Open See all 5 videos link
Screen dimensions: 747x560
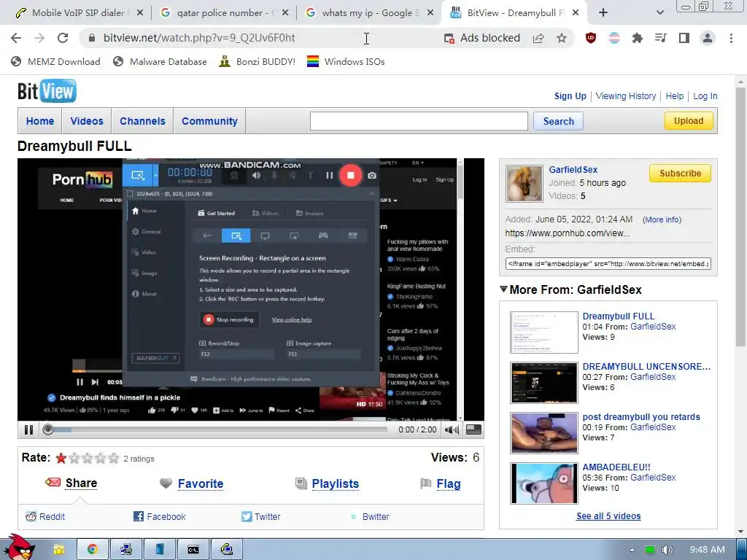[x=608, y=516]
